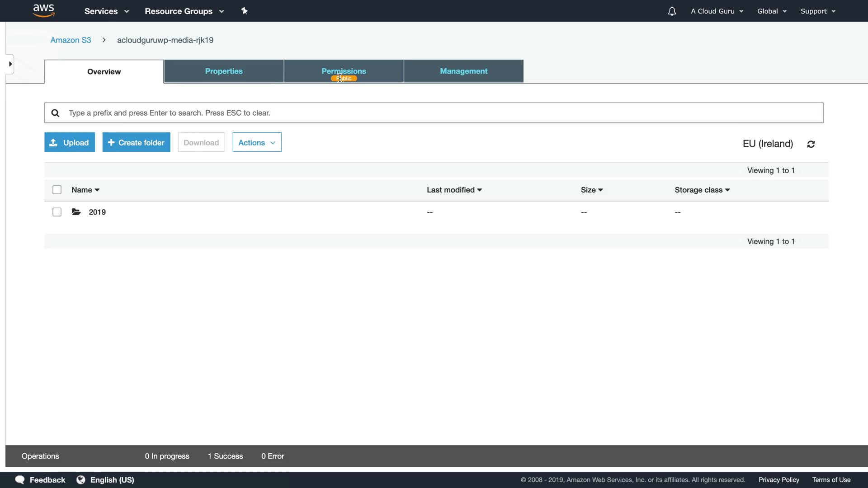Viewport: 868px width, 488px height.
Task: Click the 2019 folder icon
Action: (x=76, y=212)
